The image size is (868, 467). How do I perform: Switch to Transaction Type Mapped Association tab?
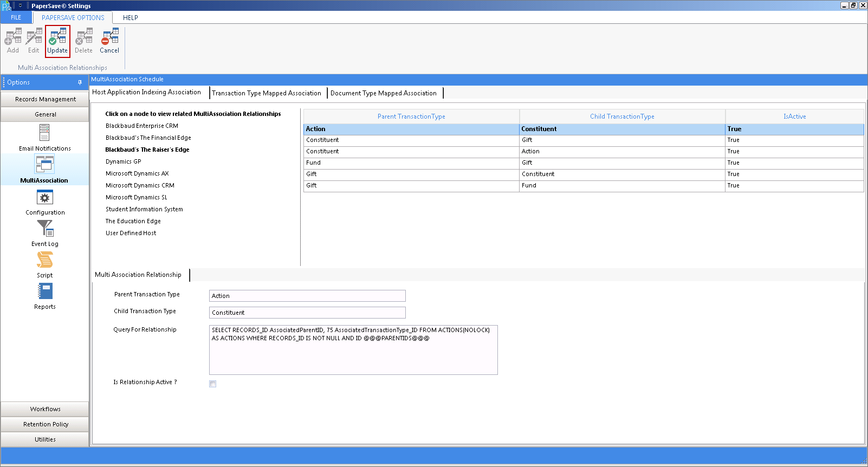click(x=267, y=93)
